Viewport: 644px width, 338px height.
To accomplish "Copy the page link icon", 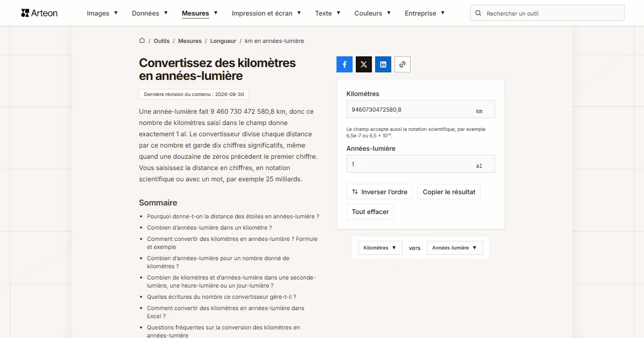I will tap(402, 64).
